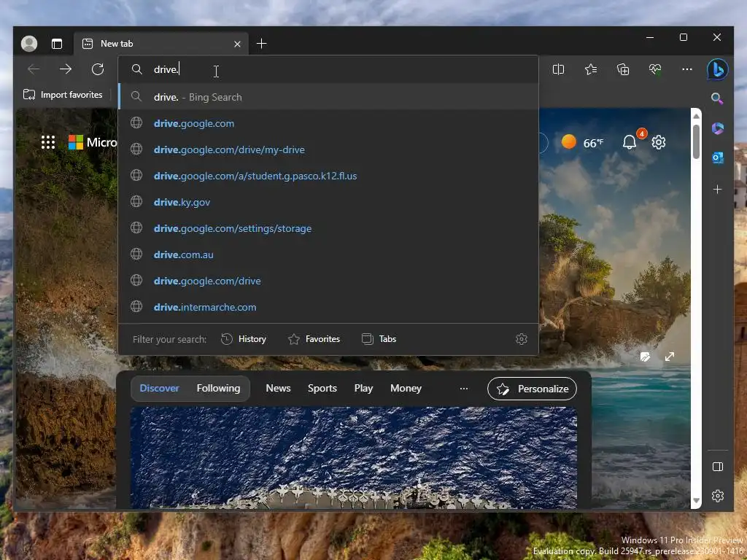Select drive.ky.gov suggestion

pyautogui.click(x=329, y=202)
